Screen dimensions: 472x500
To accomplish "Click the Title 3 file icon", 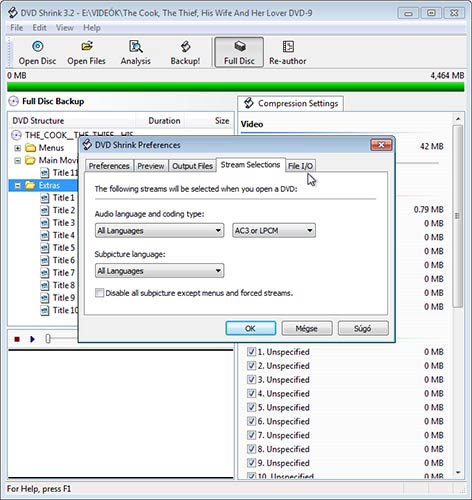I will [x=45, y=223].
